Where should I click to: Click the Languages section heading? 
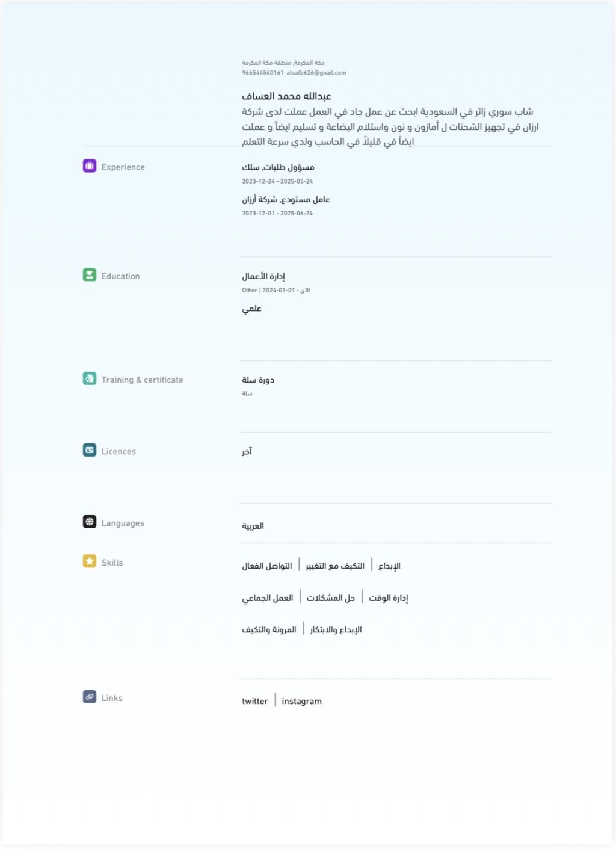point(123,523)
